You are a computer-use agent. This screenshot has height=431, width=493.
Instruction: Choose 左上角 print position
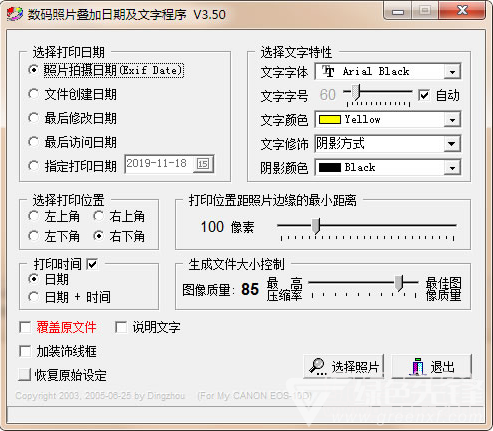pos(33,216)
